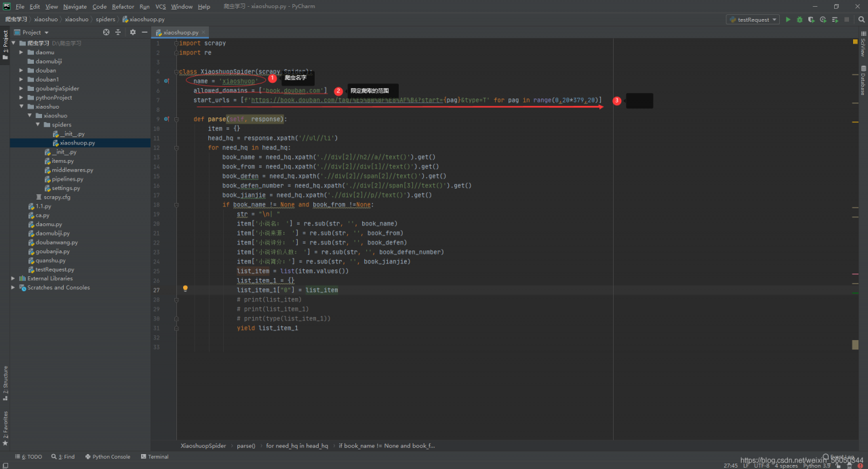Click the spiders breadcrumb in navigation bar
Viewport: 868px width, 469px height.
pos(105,20)
